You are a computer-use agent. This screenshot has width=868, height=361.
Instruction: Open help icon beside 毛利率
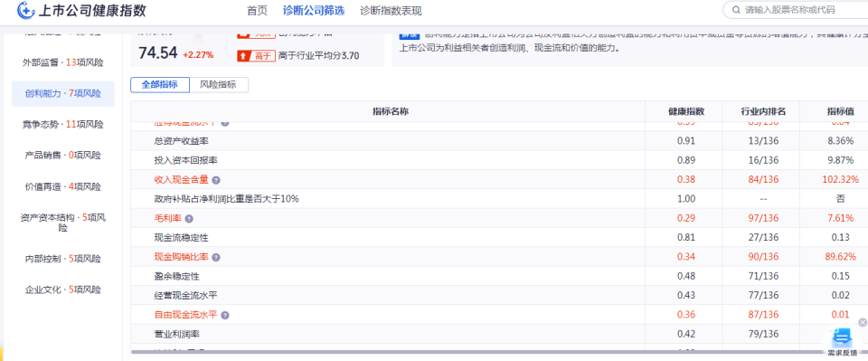point(189,219)
